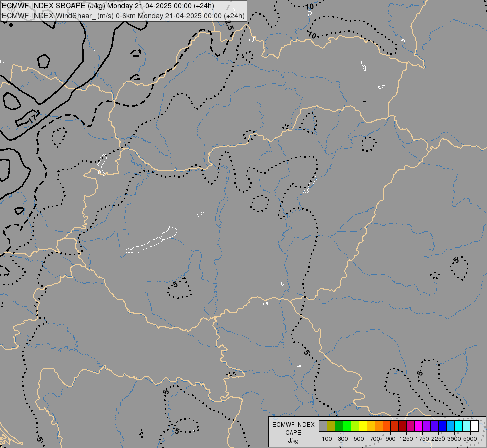Click the 2.5 dashed contour label
This screenshot has height=448, width=487.
tap(229, 25)
